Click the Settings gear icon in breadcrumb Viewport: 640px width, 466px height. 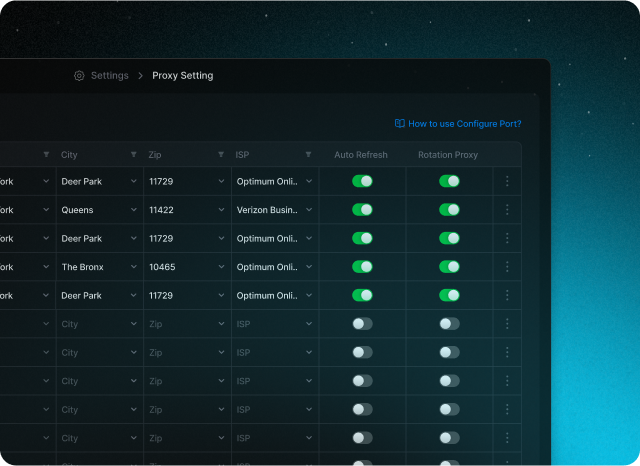coord(79,76)
